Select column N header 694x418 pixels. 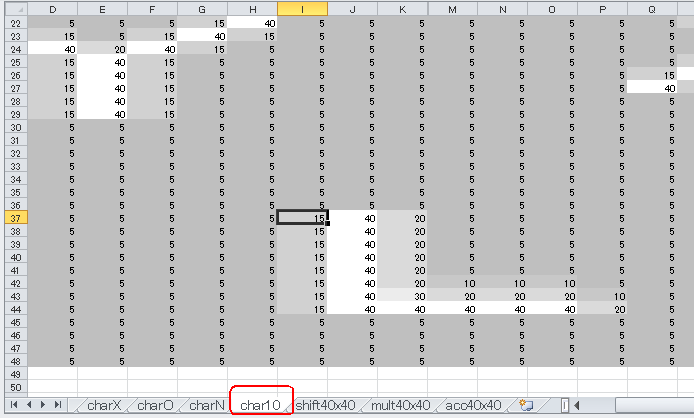(x=502, y=9)
